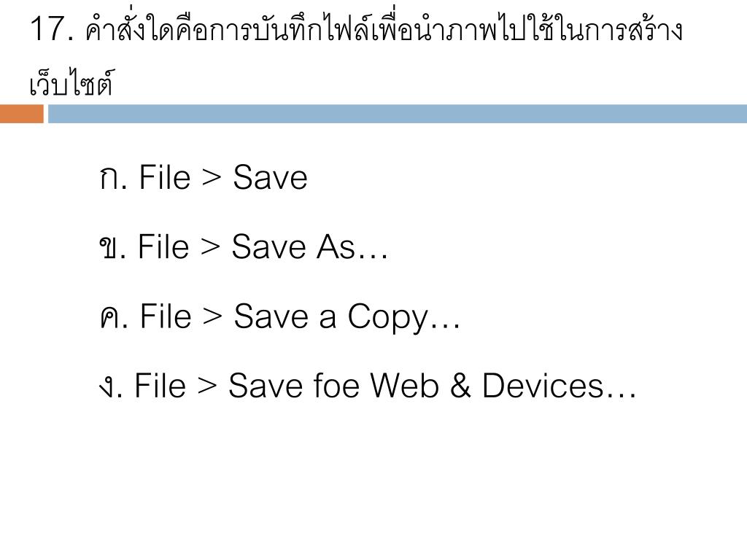The height and width of the screenshot is (560, 747).
Task: Click the question number 17.
Action: coord(52,28)
